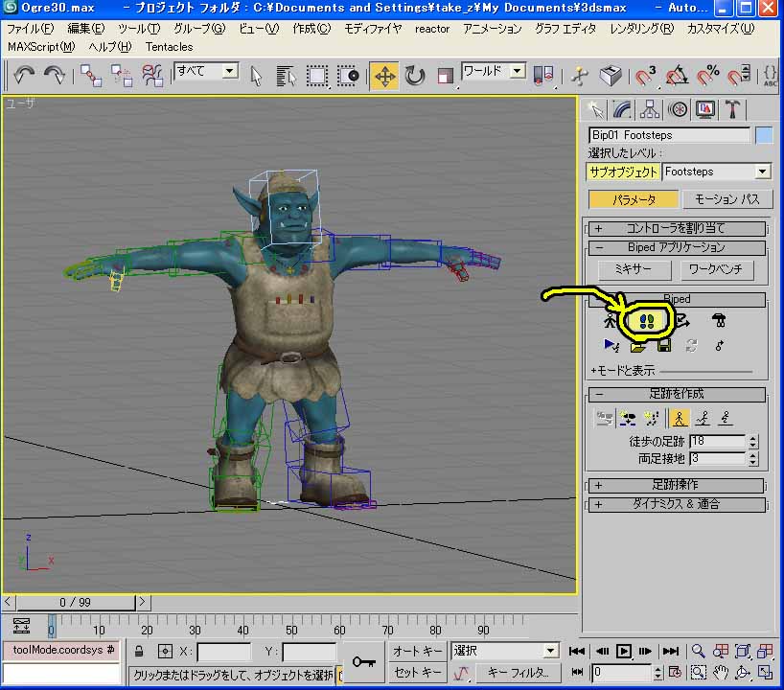
Task: Click the Undo arrow in the toolbar
Action: pyautogui.click(x=23, y=76)
